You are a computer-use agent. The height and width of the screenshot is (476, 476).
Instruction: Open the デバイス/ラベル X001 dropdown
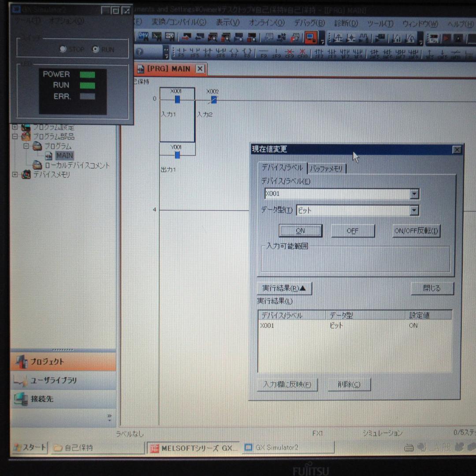[414, 194]
